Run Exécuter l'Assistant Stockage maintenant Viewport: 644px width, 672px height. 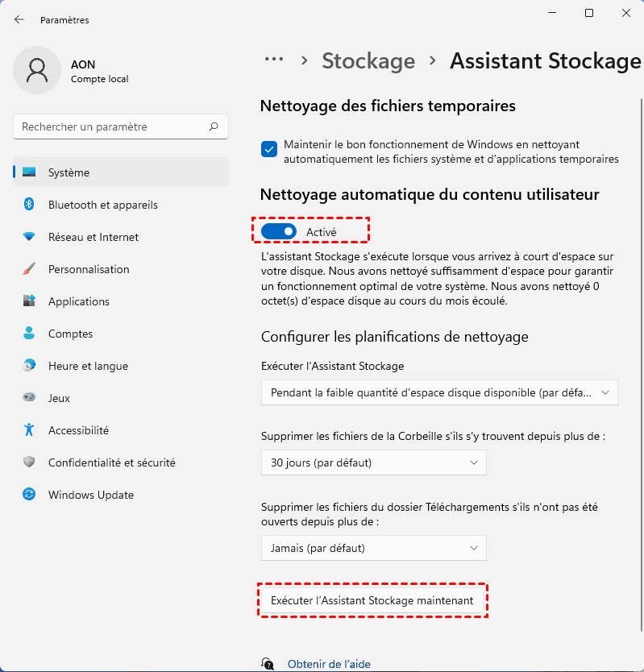[x=372, y=600]
